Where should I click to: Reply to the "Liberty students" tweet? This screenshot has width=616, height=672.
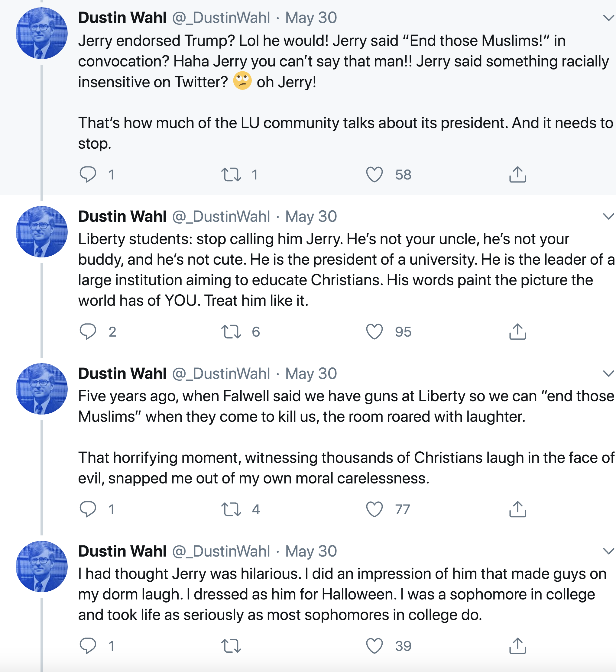(x=88, y=331)
